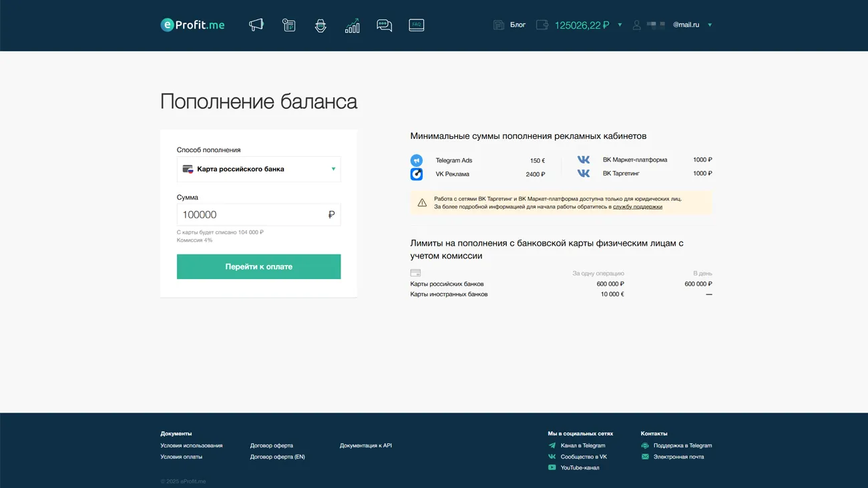Click the Telegram Ads icon
Image resolution: width=868 pixels, height=488 pixels.
tap(417, 161)
